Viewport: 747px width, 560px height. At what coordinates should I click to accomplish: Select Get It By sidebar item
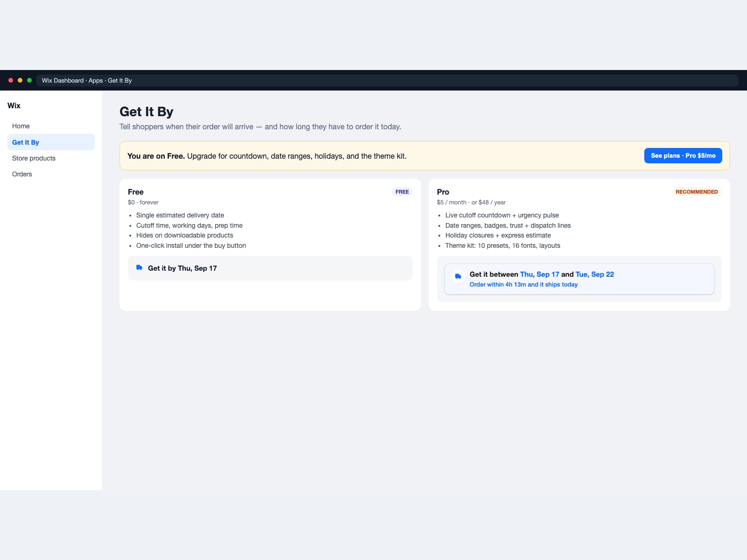click(x=51, y=142)
